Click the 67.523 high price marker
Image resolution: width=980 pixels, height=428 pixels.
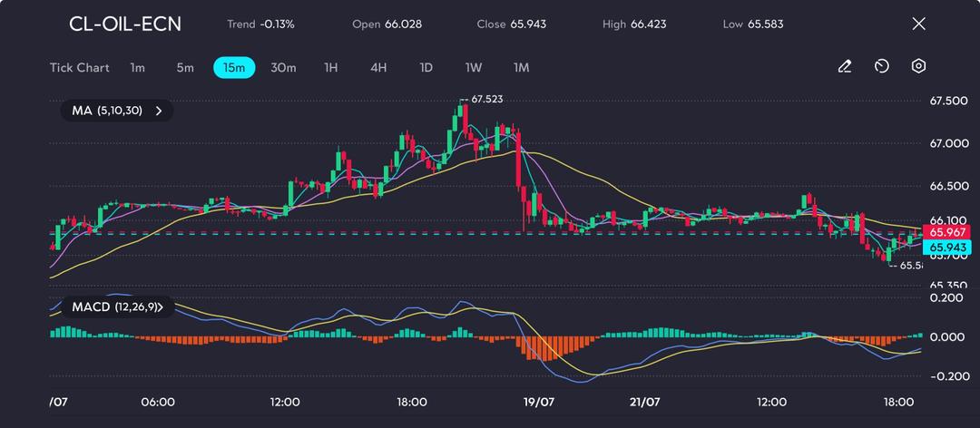coord(486,99)
